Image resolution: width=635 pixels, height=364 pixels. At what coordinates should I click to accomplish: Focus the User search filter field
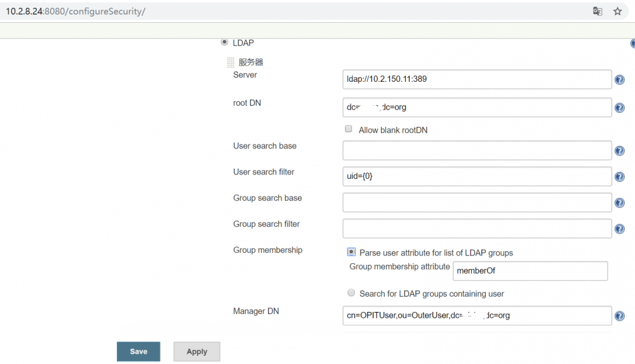click(477, 176)
